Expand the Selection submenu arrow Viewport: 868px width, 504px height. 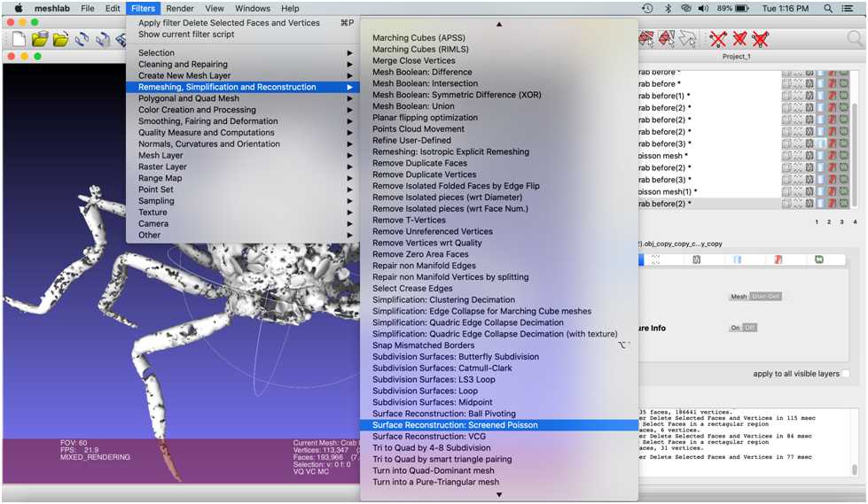click(x=350, y=53)
